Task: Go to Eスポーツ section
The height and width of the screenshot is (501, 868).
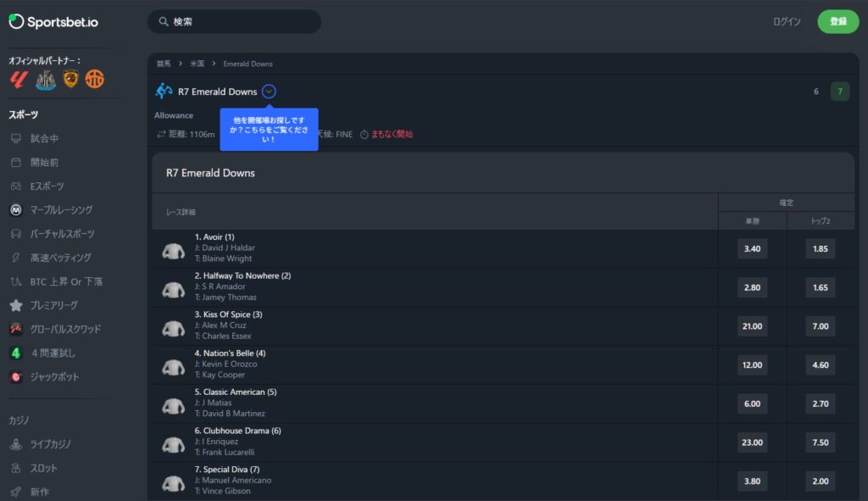Action: (47, 186)
